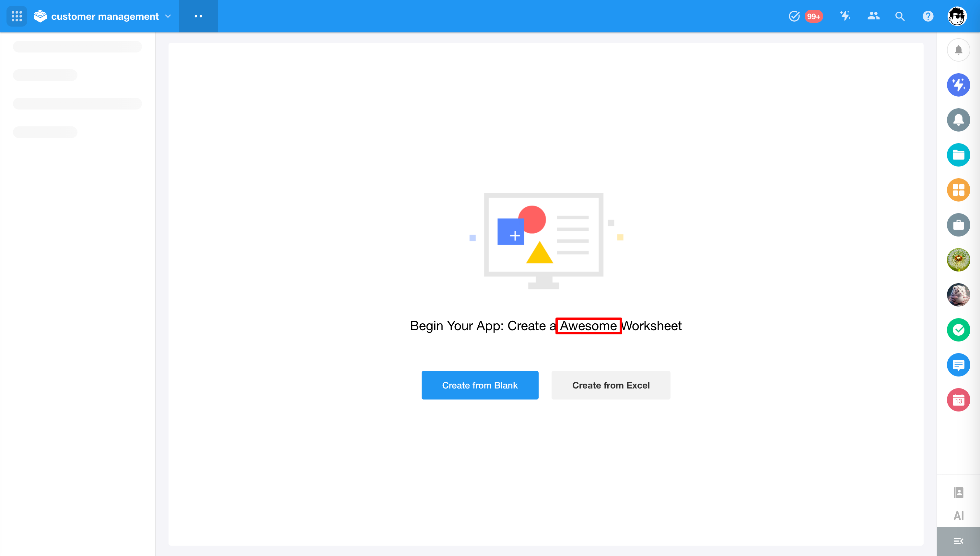Expand the three-dot more options menu

(x=198, y=16)
